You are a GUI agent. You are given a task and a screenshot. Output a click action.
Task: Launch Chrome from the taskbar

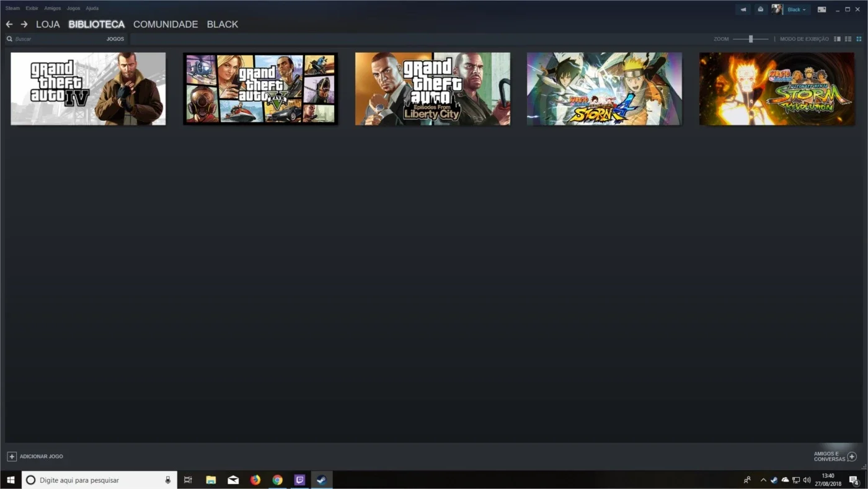(x=278, y=480)
